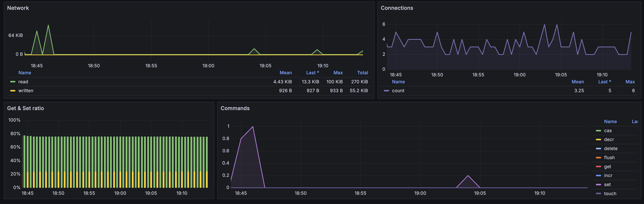
Task: Isolate the get series in Commands legend
Action: (x=608, y=167)
